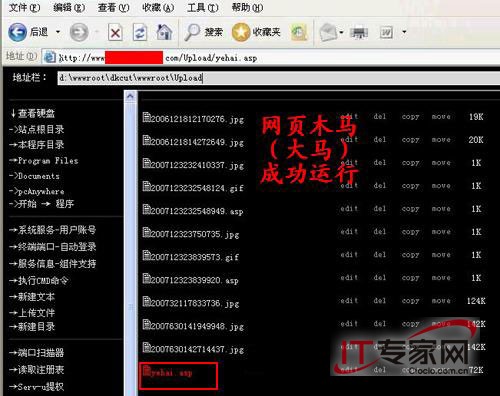Open file 20073211783373б.jpg

tap(195, 303)
